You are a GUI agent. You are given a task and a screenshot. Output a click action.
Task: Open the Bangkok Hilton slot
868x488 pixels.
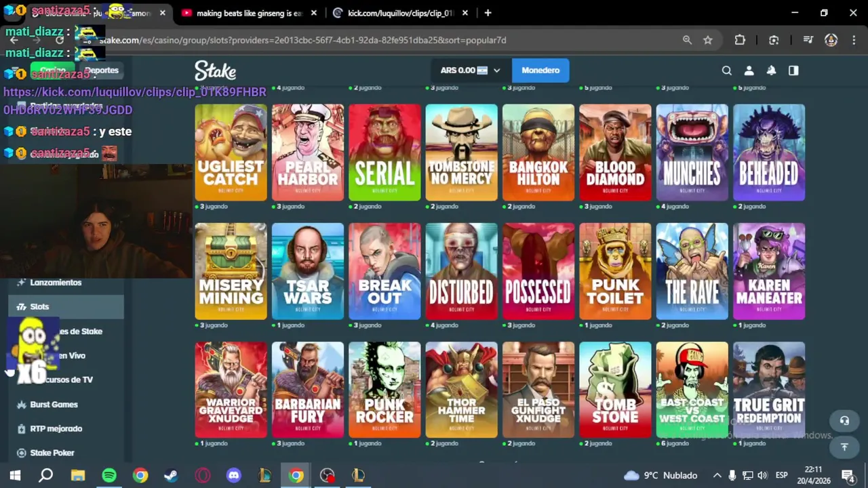tap(538, 152)
